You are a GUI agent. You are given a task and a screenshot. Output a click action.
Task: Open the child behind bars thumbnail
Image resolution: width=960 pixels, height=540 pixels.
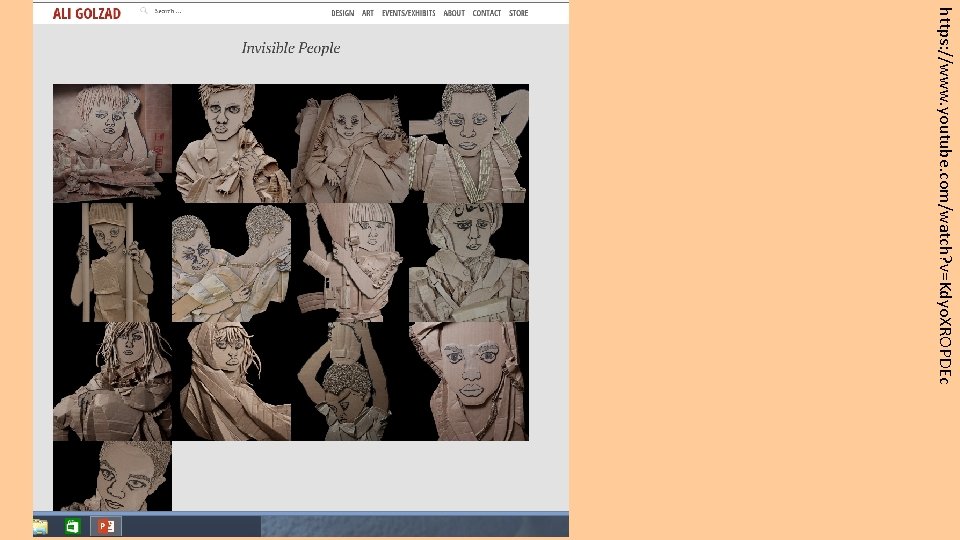113,263
